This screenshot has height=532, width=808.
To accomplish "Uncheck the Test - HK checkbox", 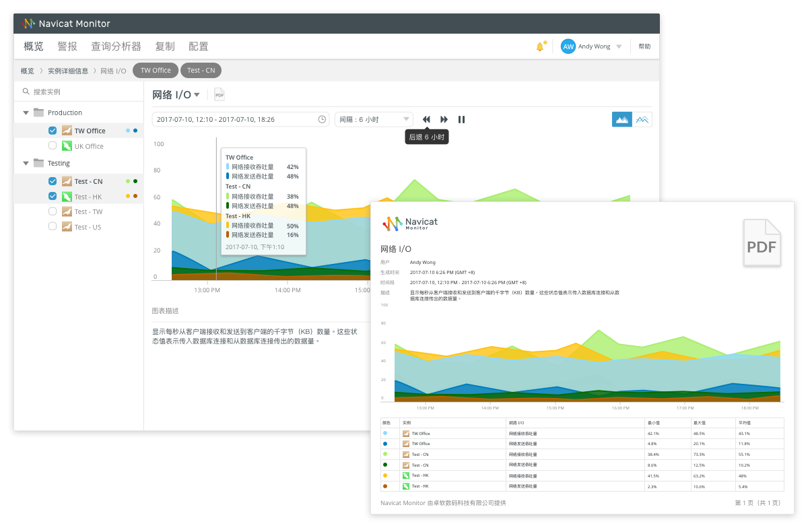I will coord(53,197).
